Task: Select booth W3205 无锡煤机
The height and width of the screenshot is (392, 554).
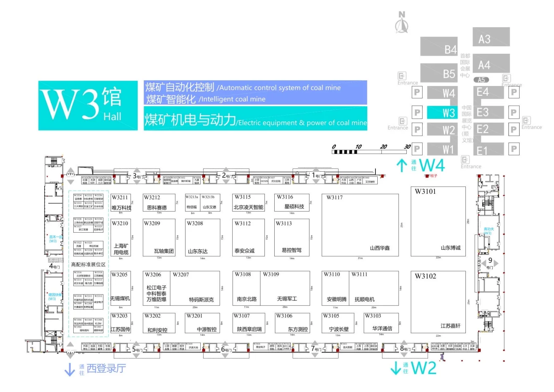Action: click(x=120, y=288)
